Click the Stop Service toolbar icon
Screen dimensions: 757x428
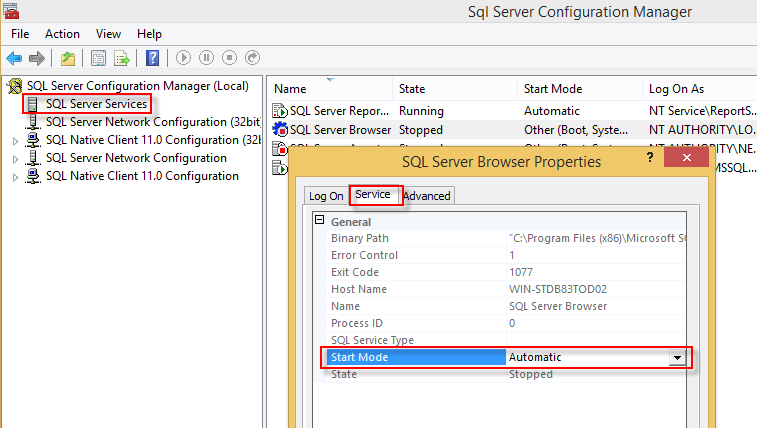229,58
